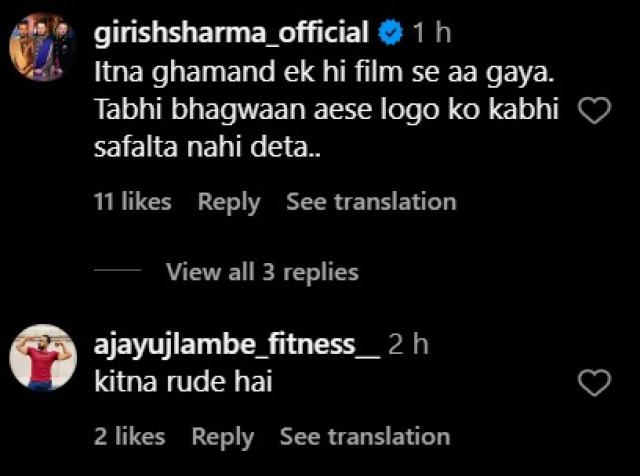Visit the ajayujlambe_fitness__ username link
Screen dimensions: 640x476
click(x=236, y=346)
